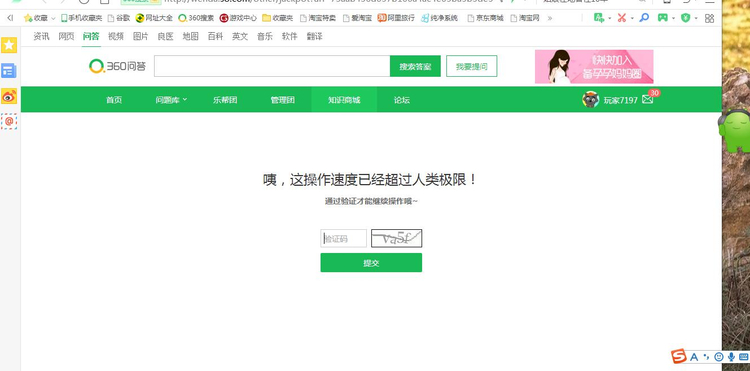Switch to the 百科 tab
Viewport: 750px width, 371px height.
click(215, 36)
